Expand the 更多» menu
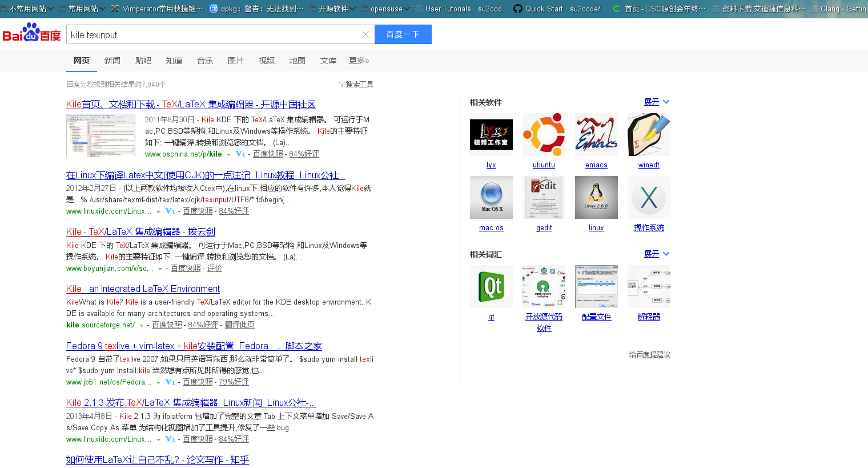This screenshot has height=468, width=868. click(x=359, y=61)
